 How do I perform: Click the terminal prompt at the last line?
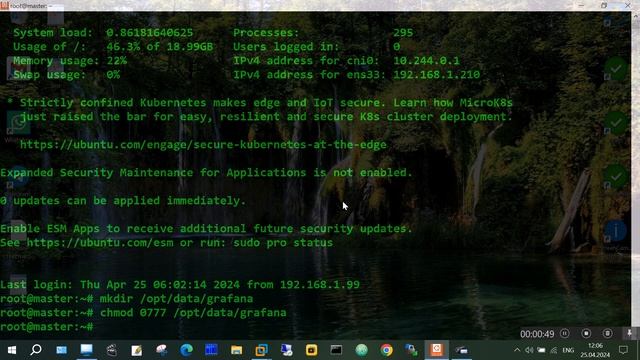47,327
